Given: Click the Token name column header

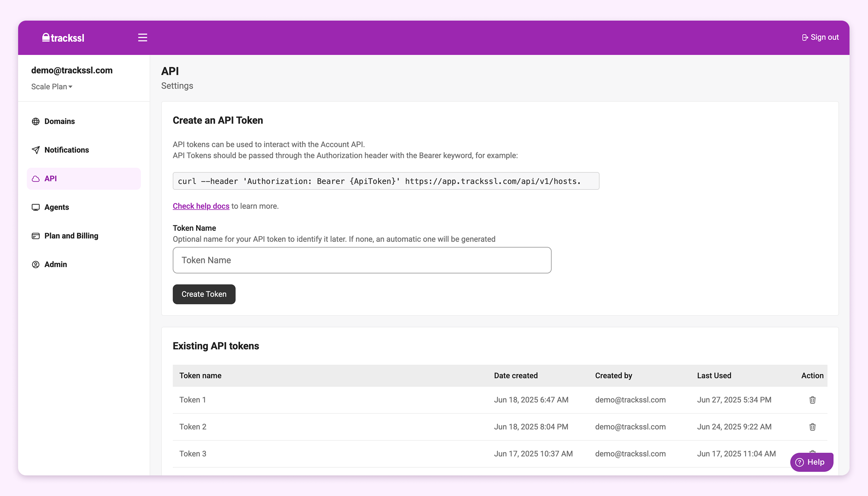Looking at the screenshot, I should tap(200, 376).
